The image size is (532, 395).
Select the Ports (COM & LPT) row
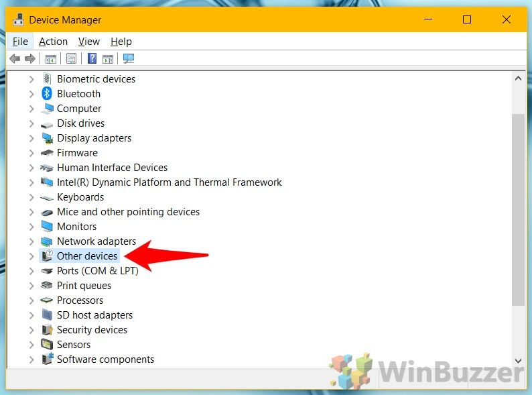[98, 271]
